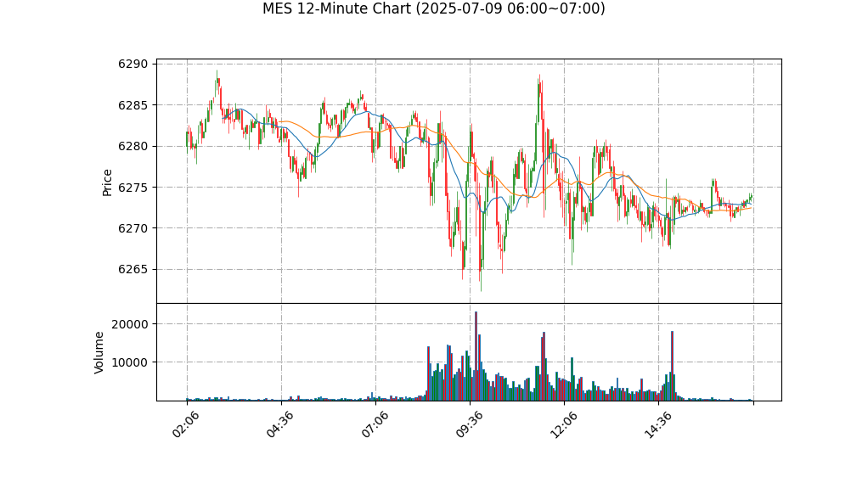The height and width of the screenshot is (488, 868).
Task: Click the tallest volume bar above 20000
Action: coord(476,356)
